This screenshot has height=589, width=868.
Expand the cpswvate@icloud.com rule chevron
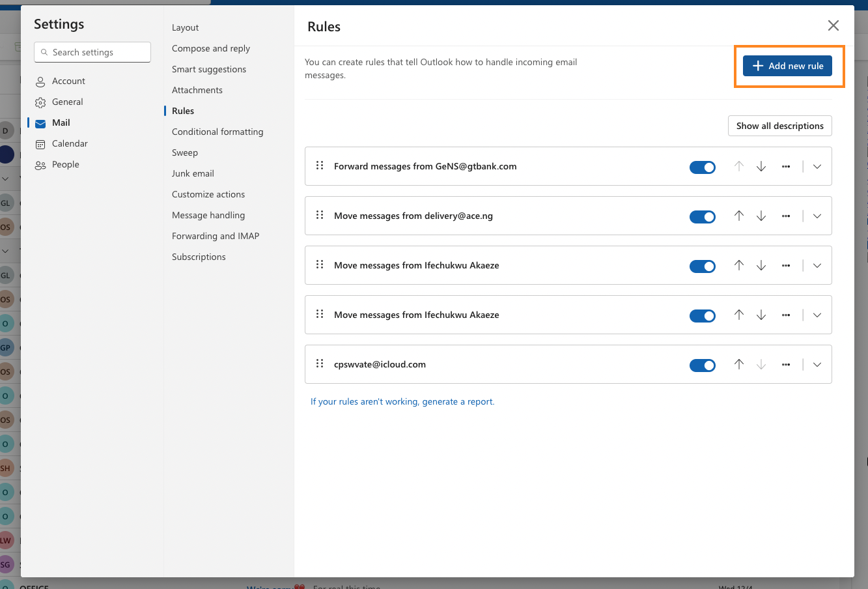pyautogui.click(x=817, y=364)
